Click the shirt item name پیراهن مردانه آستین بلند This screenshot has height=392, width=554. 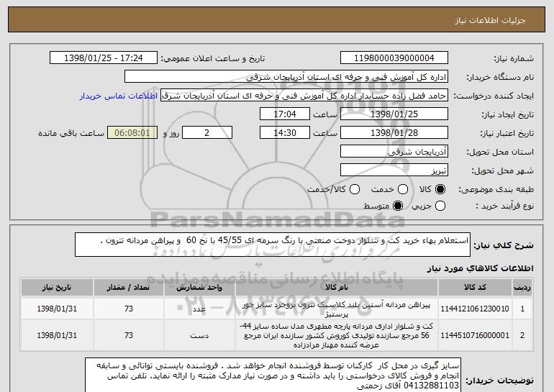337,309
